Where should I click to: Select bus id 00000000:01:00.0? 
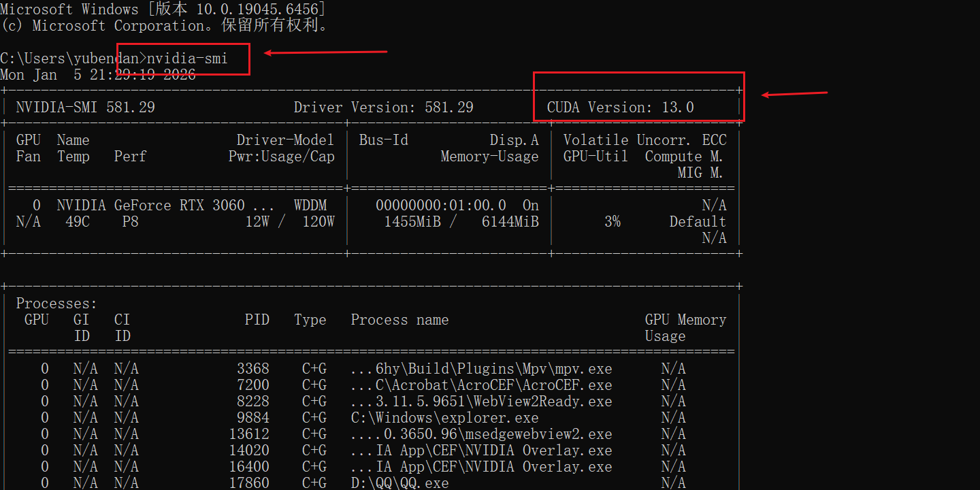pos(440,206)
